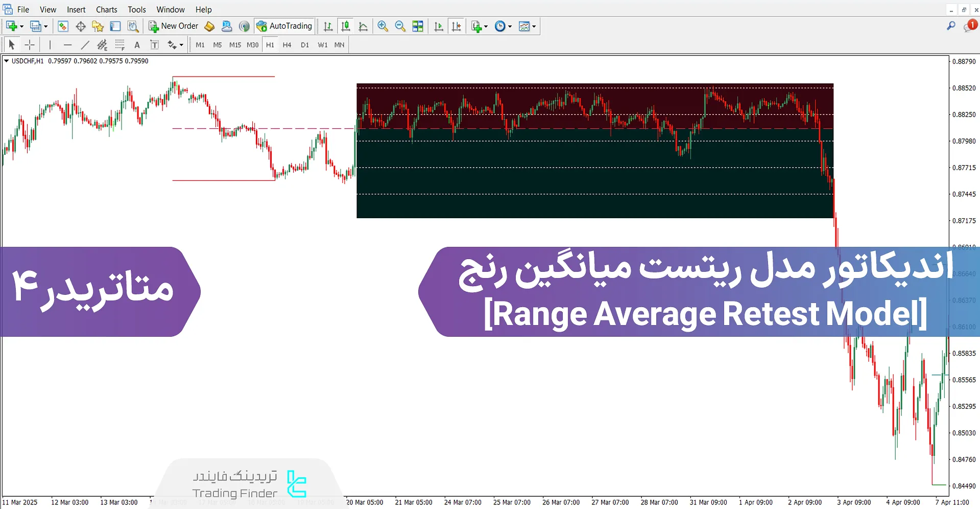The image size is (980, 509).
Task: Show the Market Watch window
Action: [x=62, y=26]
